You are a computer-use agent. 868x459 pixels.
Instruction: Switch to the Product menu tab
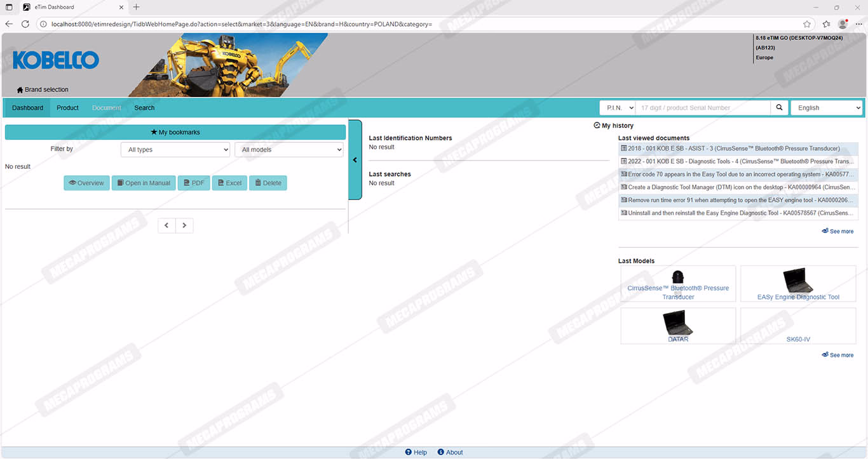(67, 108)
